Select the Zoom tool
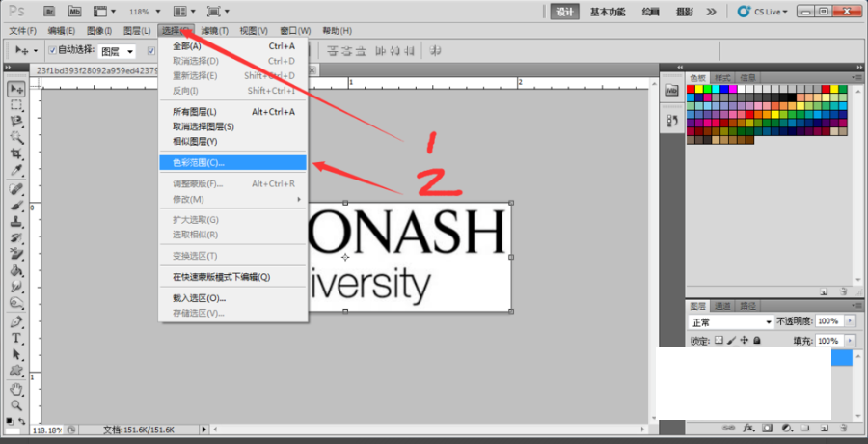This screenshot has width=868, height=444. click(x=16, y=405)
